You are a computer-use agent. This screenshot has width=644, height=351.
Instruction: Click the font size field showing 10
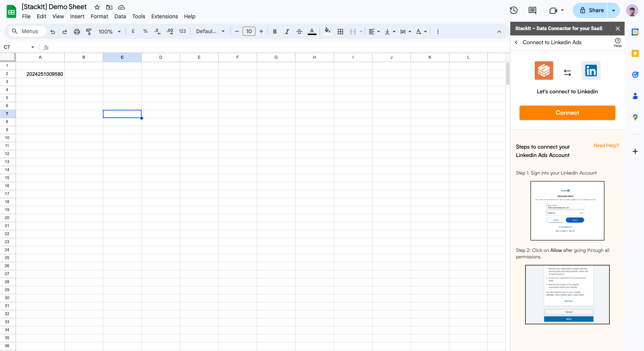(249, 31)
